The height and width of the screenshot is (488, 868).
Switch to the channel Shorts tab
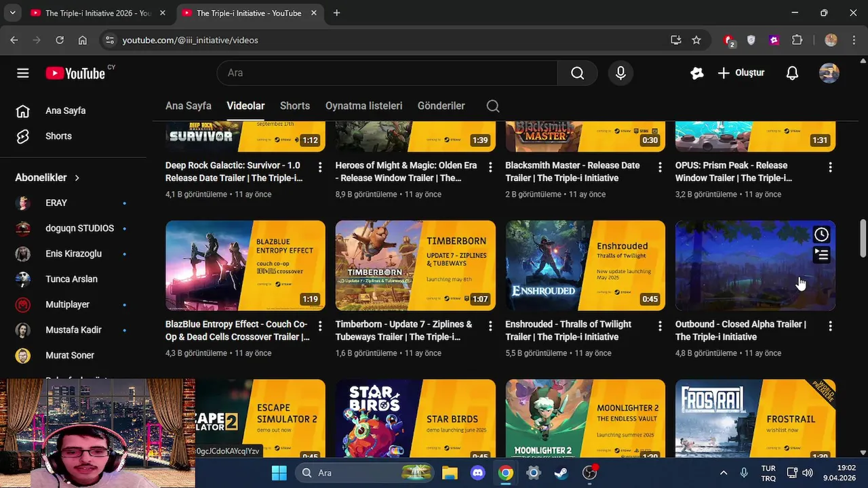point(295,106)
